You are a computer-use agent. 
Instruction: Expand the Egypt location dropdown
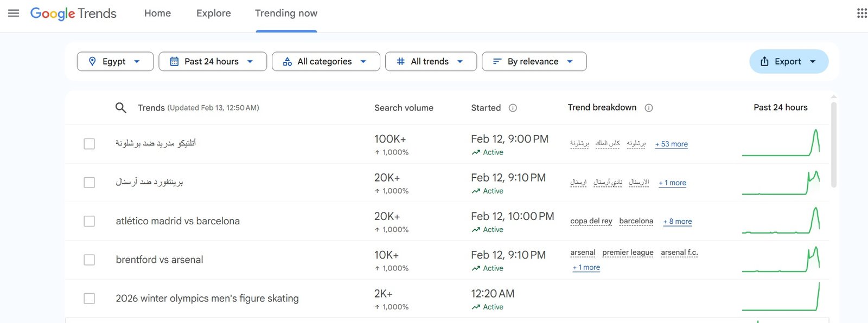coord(115,61)
